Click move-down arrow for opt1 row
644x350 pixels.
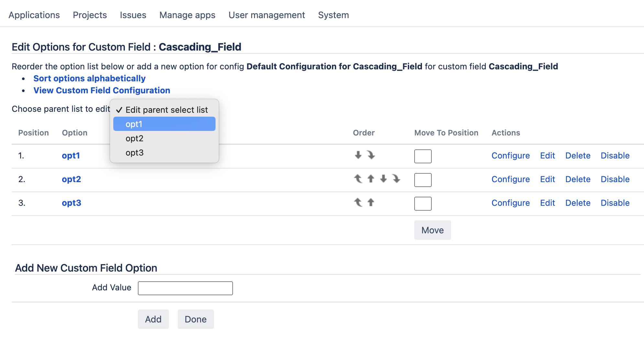(x=358, y=155)
